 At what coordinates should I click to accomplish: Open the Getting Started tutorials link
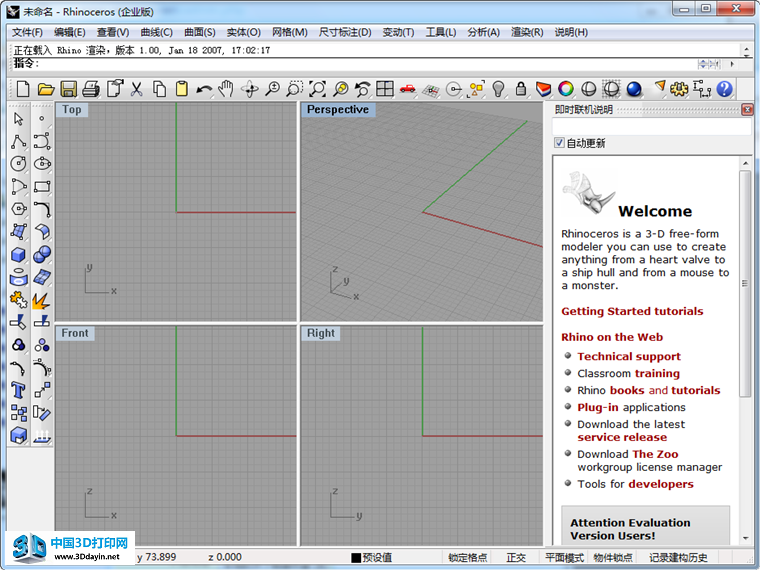pos(632,311)
